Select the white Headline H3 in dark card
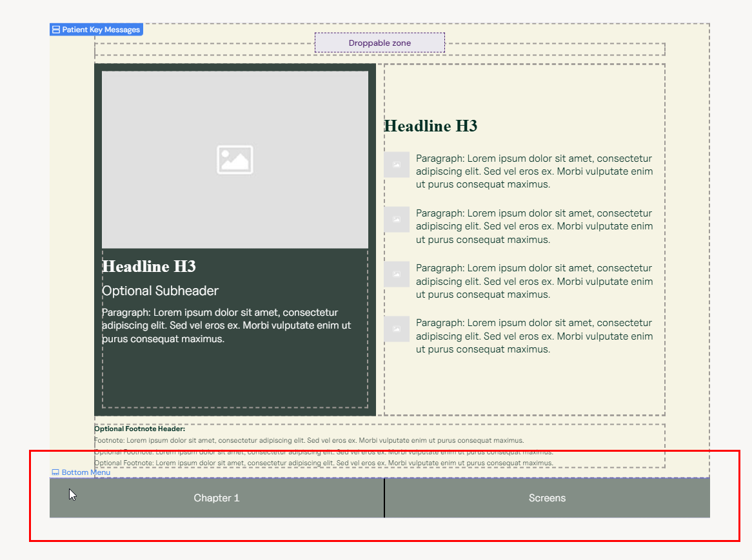Image resolution: width=752 pixels, height=560 pixels. (149, 267)
